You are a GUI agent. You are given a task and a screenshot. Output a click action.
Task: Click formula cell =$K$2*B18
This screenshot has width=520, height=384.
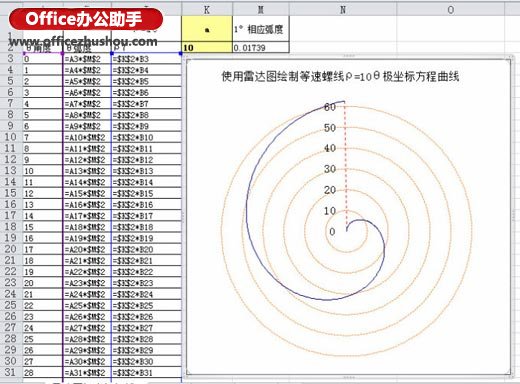(146, 227)
